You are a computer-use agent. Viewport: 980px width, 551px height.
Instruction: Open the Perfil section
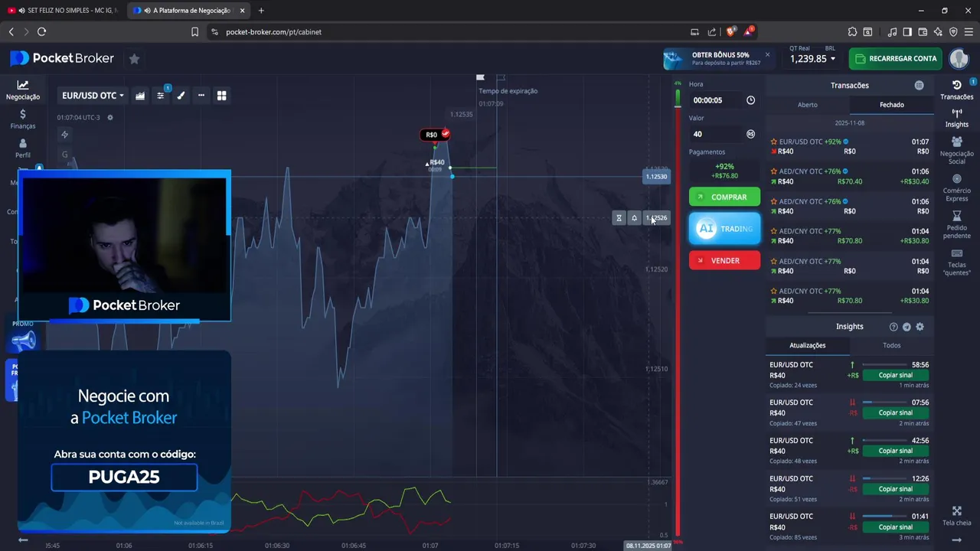(23, 148)
